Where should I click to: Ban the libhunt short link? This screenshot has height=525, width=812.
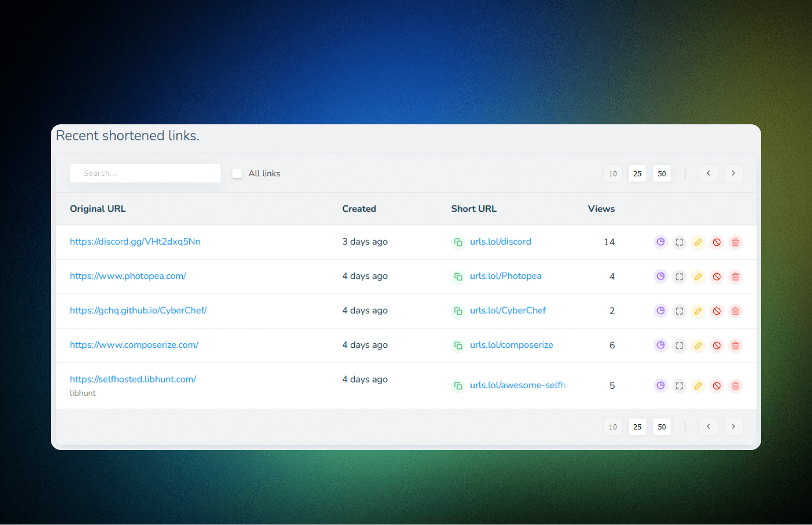pyautogui.click(x=717, y=386)
